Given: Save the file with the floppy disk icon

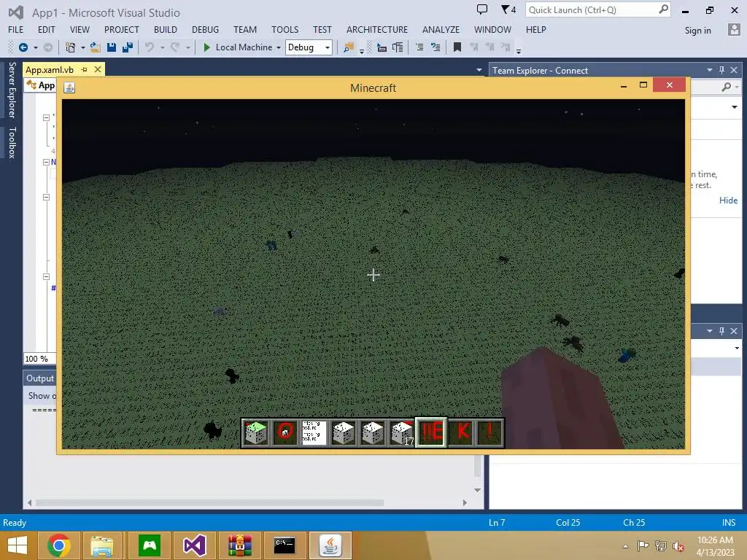Looking at the screenshot, I should coord(112,47).
